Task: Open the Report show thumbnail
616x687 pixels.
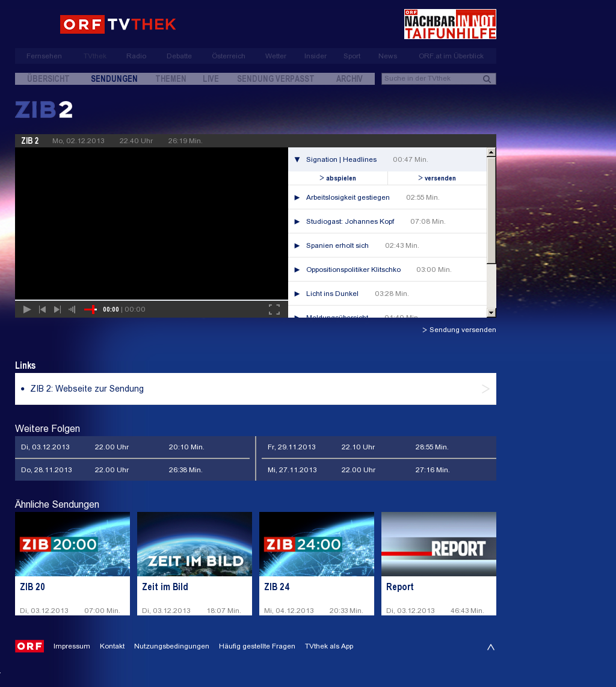Action: tap(439, 544)
